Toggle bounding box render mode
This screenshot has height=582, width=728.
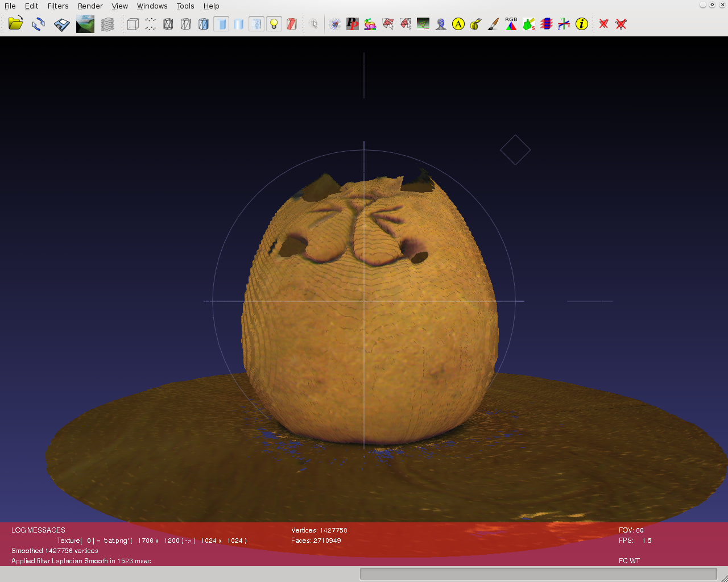pyautogui.click(x=133, y=24)
